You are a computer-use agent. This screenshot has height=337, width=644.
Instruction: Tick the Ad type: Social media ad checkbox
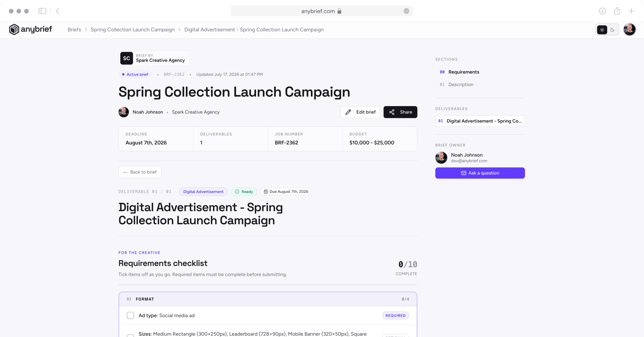tap(130, 316)
